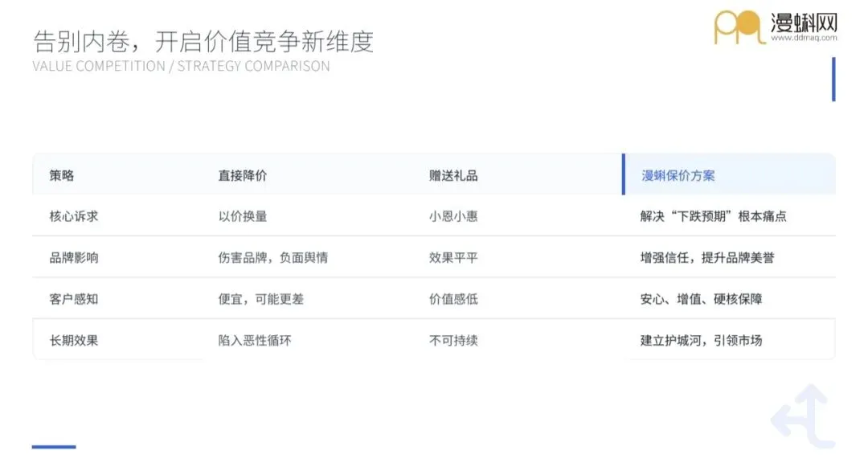Click the 品牌影响 row label
Viewport: 868px width, 475px height.
coord(74,258)
